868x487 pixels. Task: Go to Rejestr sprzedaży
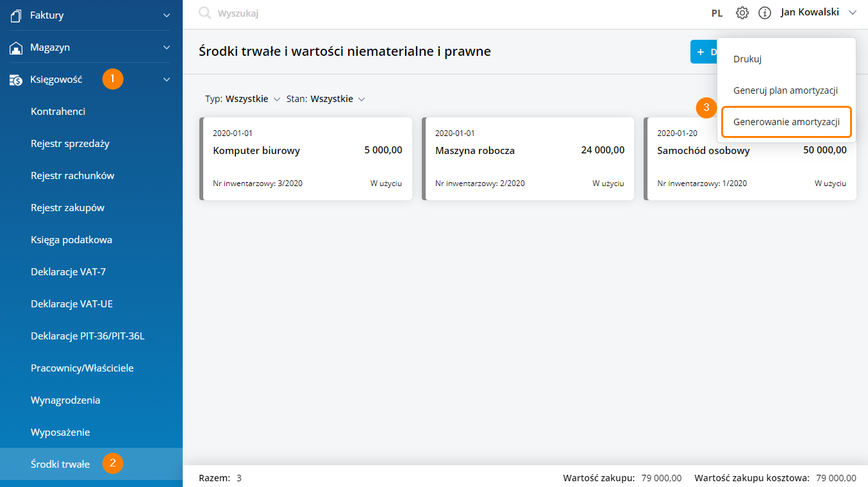(70, 144)
